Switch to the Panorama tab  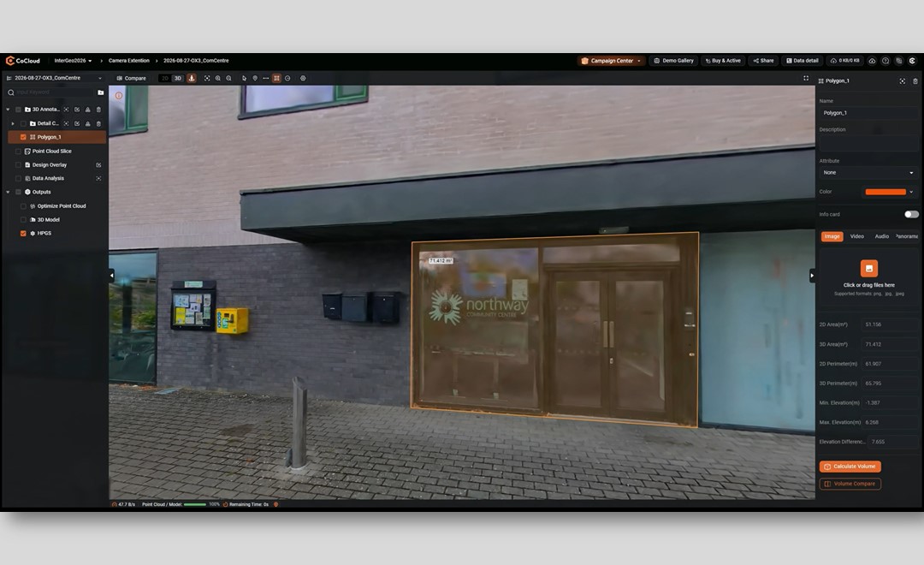(x=907, y=236)
